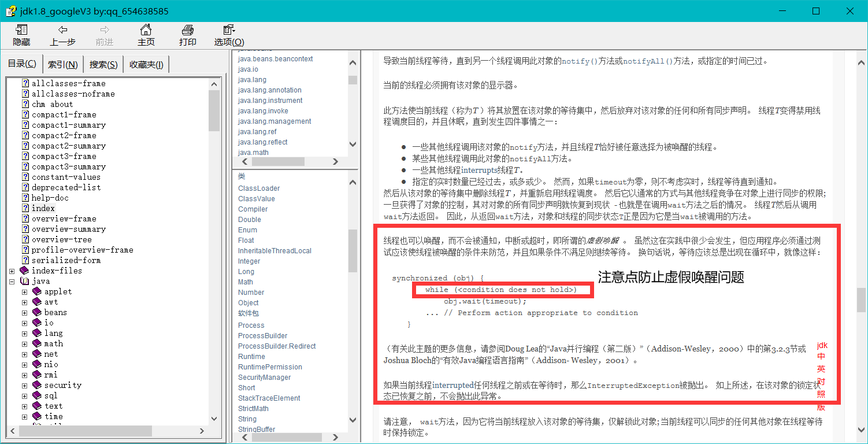
Task: Click the index-files book icon
Action: click(x=24, y=271)
